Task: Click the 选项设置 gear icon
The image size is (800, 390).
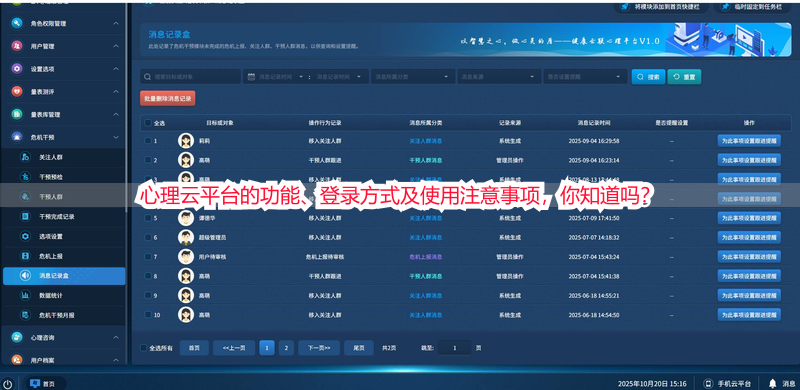Action: pos(25,236)
